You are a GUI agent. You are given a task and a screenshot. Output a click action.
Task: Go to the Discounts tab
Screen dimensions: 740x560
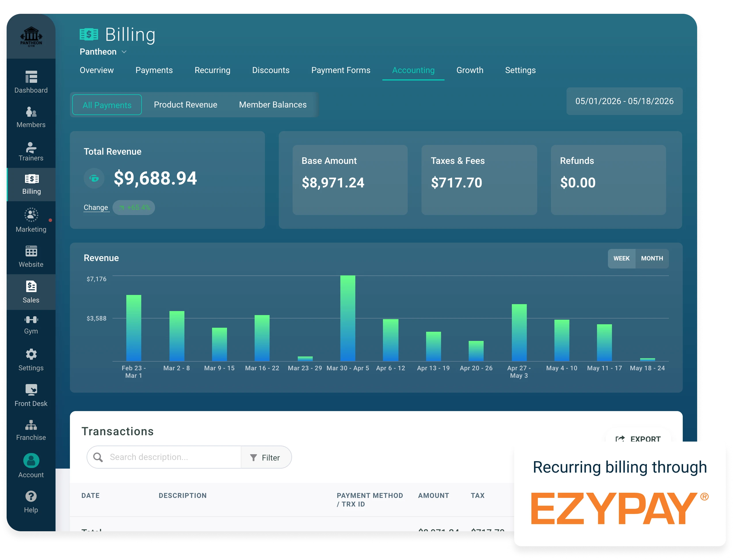coord(271,70)
